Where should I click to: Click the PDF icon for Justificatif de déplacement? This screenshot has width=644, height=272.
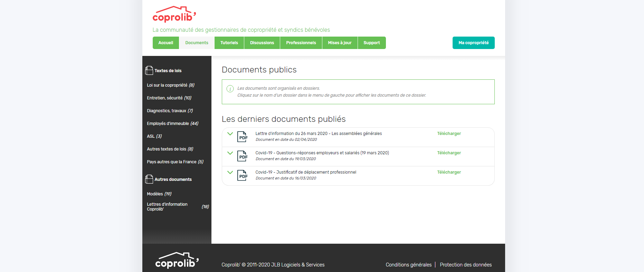pos(243,175)
